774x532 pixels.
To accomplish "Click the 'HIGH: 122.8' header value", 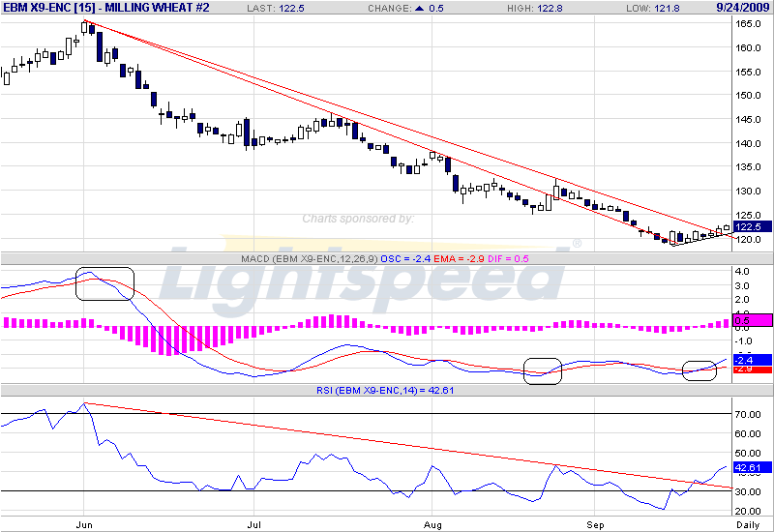I will click(535, 9).
